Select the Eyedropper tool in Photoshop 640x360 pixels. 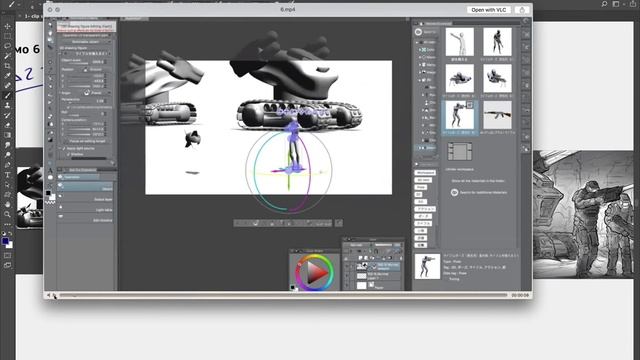coord(7,76)
